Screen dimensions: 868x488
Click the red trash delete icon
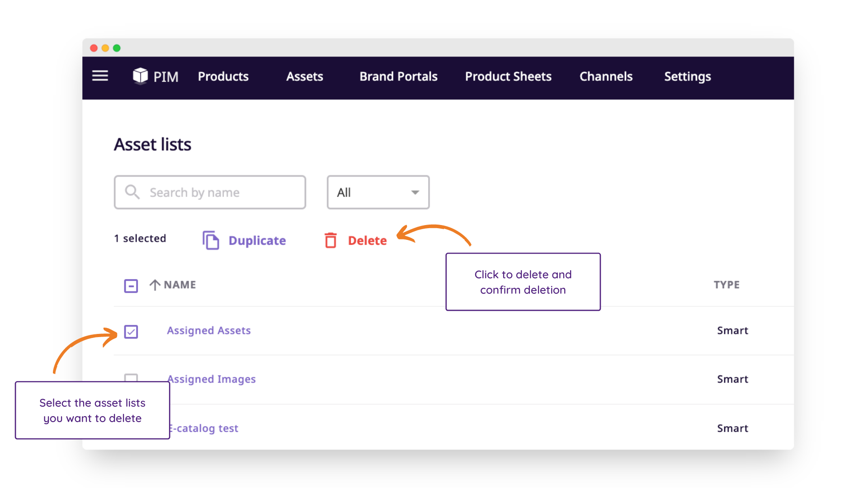[x=330, y=240]
